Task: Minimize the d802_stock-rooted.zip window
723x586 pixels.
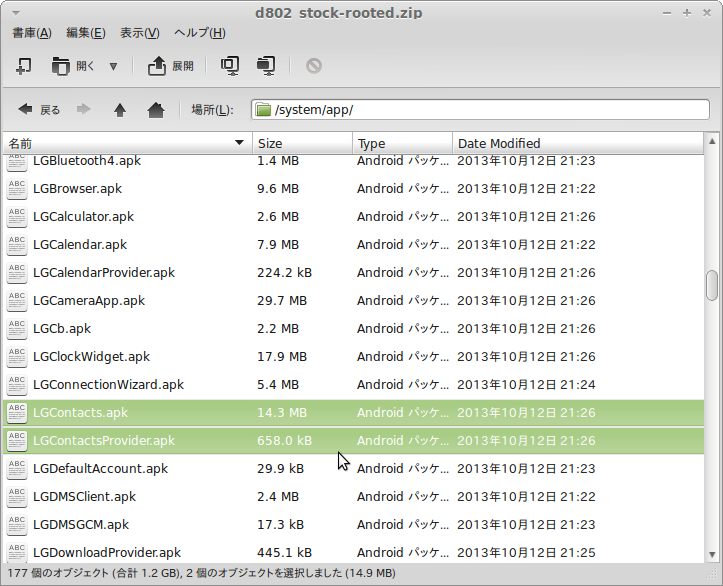Action: [x=666, y=13]
